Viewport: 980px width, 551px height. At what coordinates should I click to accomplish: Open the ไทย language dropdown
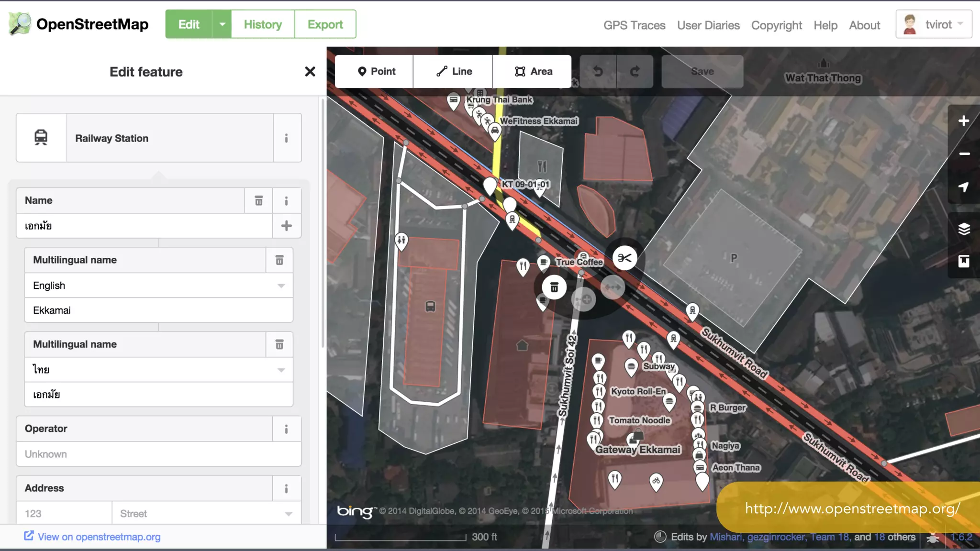[x=281, y=370]
